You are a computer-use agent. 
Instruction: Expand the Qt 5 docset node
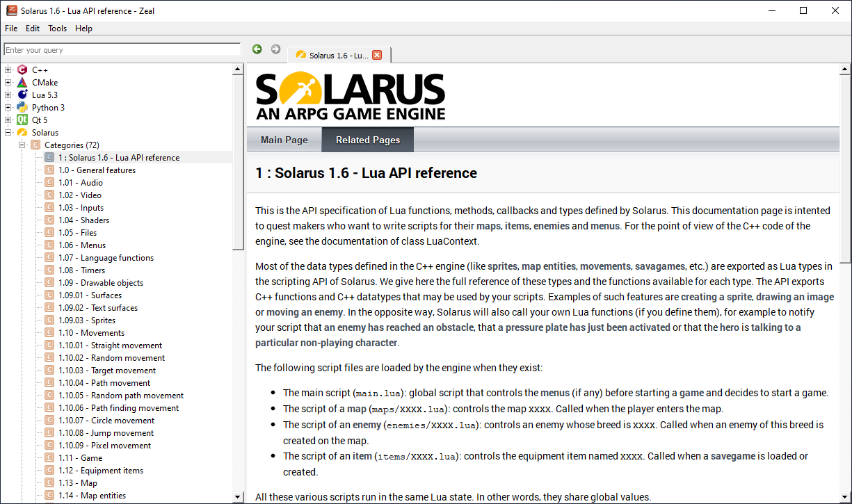point(8,120)
